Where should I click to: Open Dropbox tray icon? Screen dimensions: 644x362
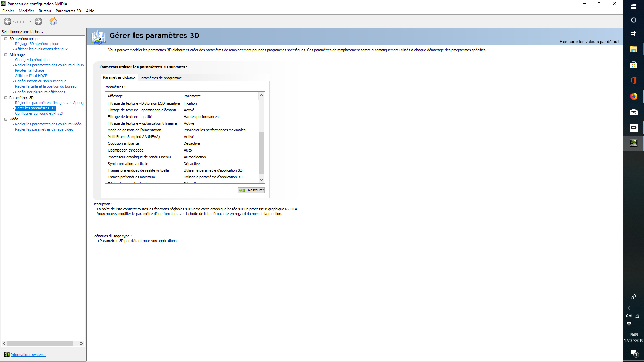point(629,324)
